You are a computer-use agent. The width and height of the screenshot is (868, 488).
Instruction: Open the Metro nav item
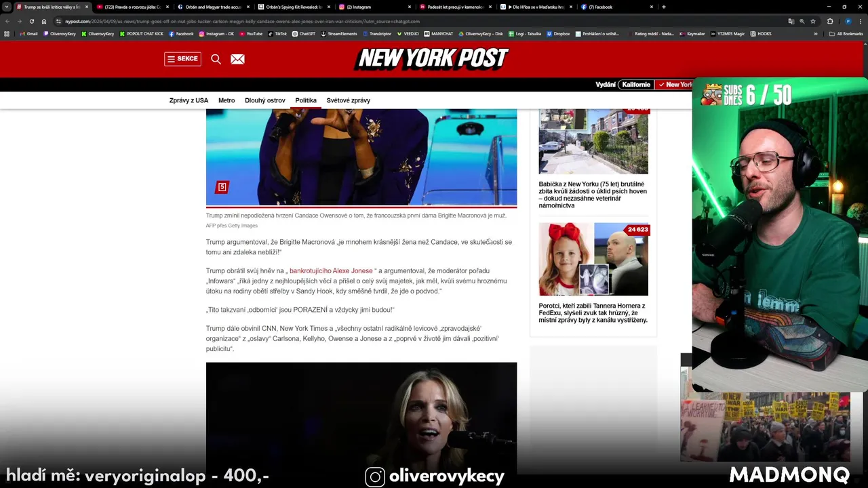coord(226,100)
